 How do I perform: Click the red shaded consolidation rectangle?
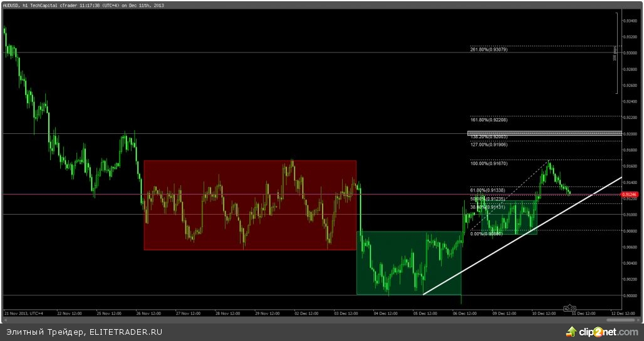click(x=250, y=205)
